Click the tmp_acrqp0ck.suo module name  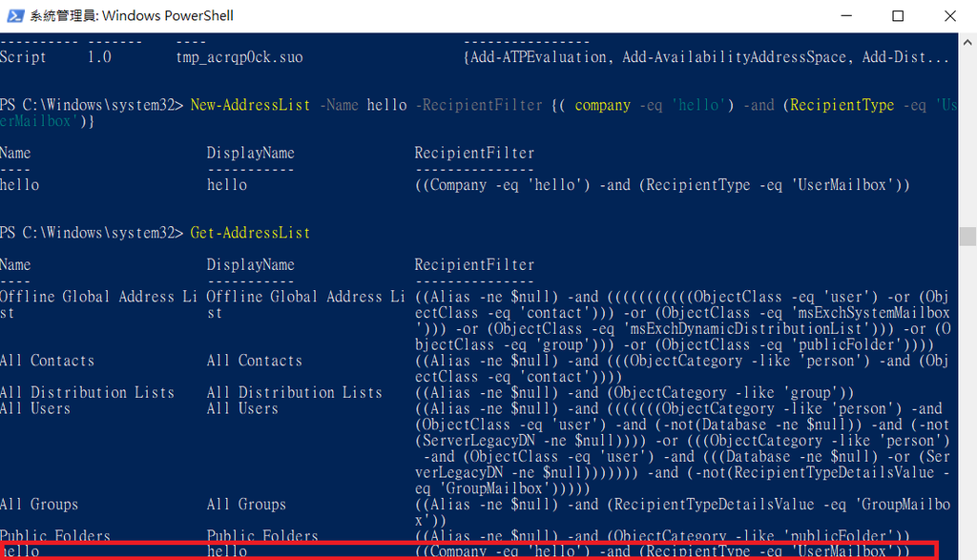tap(239, 57)
